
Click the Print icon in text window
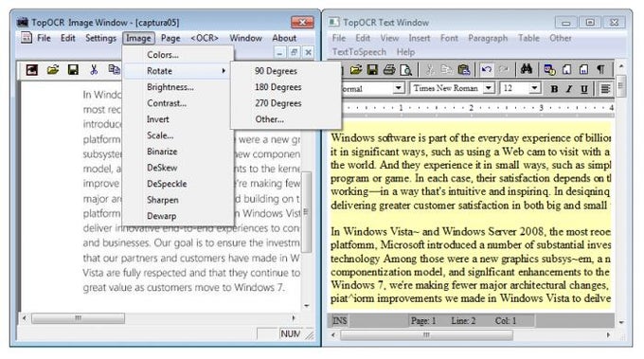click(389, 70)
